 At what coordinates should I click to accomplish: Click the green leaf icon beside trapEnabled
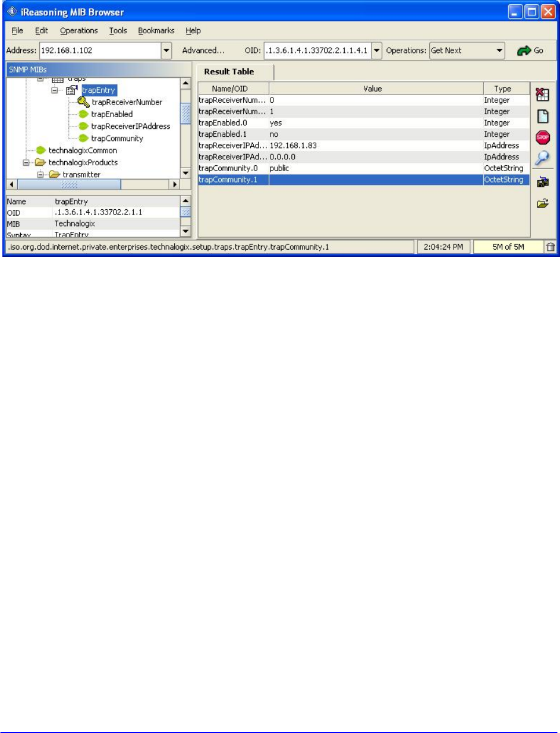84,114
